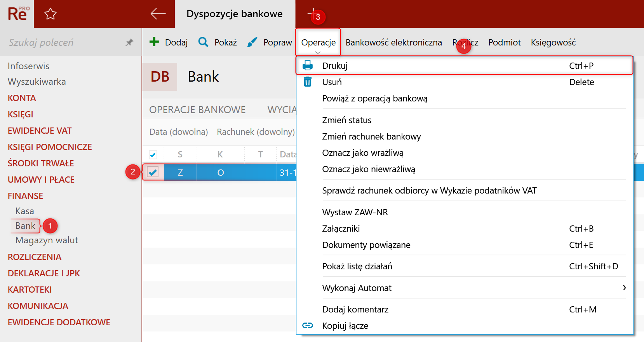The height and width of the screenshot is (342, 644).
Task: Select Pokaż listę działań
Action: pos(465,266)
